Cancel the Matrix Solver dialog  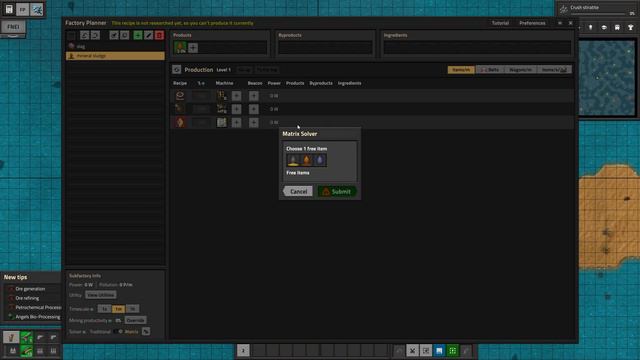pyautogui.click(x=298, y=191)
